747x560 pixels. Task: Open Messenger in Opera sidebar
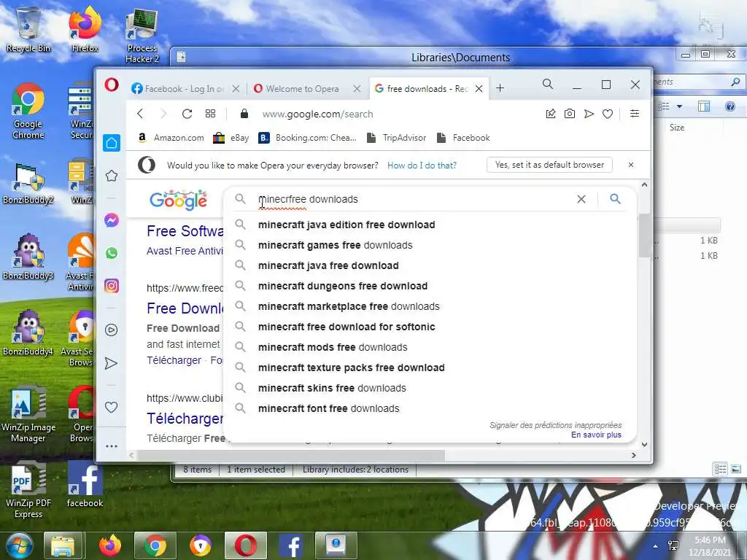112,220
